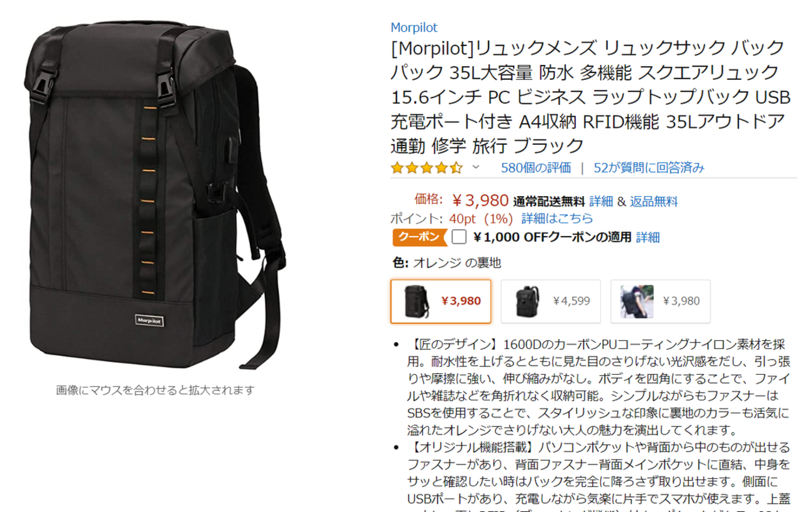Open the coupon 詳細 link
Image resolution: width=812 pixels, height=512 pixels.
click(648, 237)
